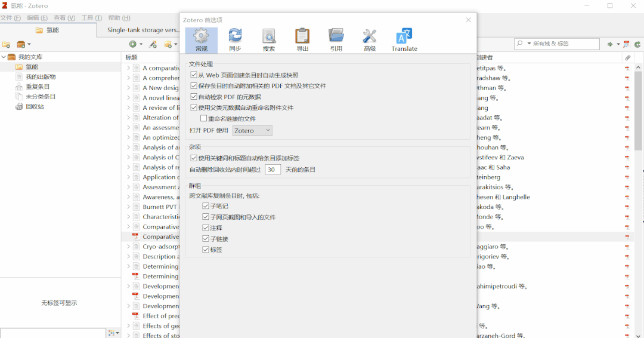Click the paperclip attachment column header
The width and height of the screenshot is (644, 338).
pyautogui.click(x=627, y=57)
